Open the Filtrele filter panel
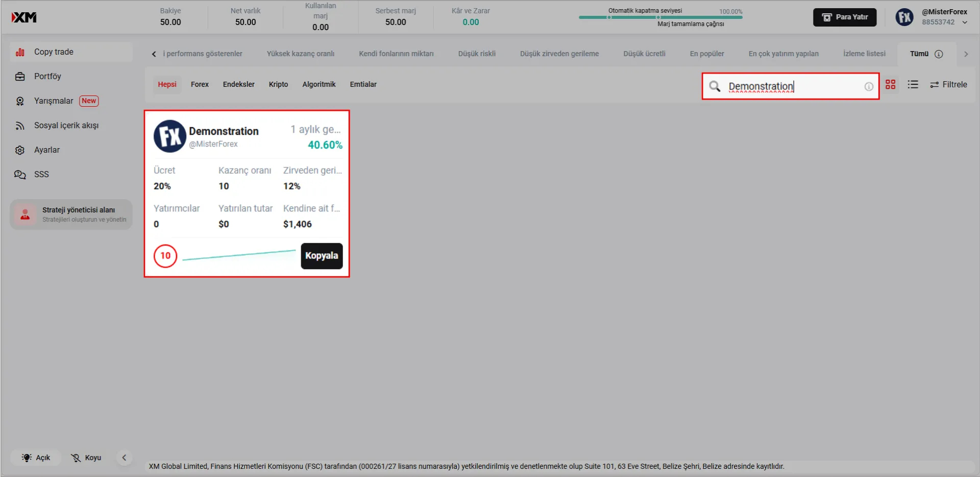980x477 pixels. [948, 85]
